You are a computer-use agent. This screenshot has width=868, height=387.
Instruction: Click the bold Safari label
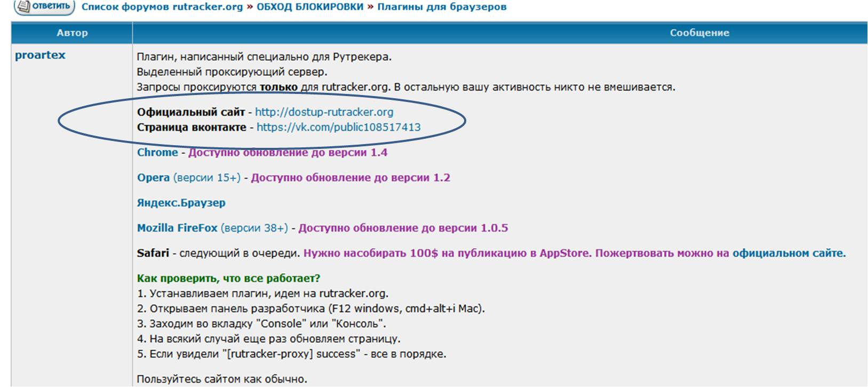153,253
